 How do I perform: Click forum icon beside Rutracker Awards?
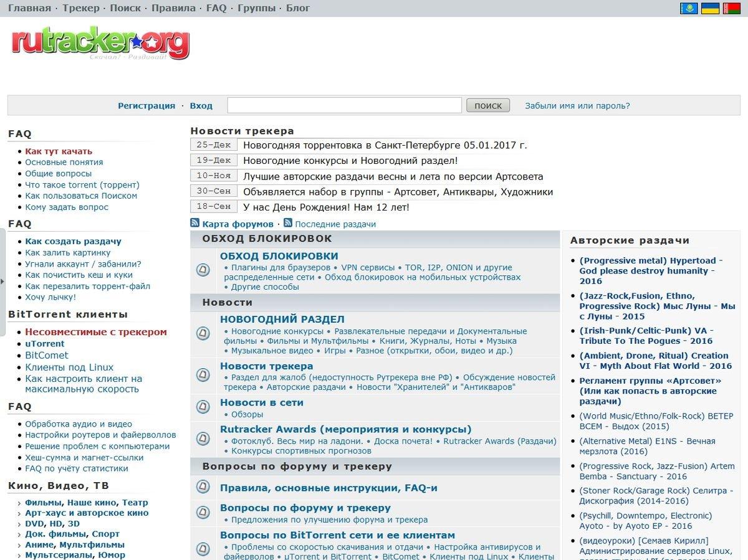coord(203,439)
